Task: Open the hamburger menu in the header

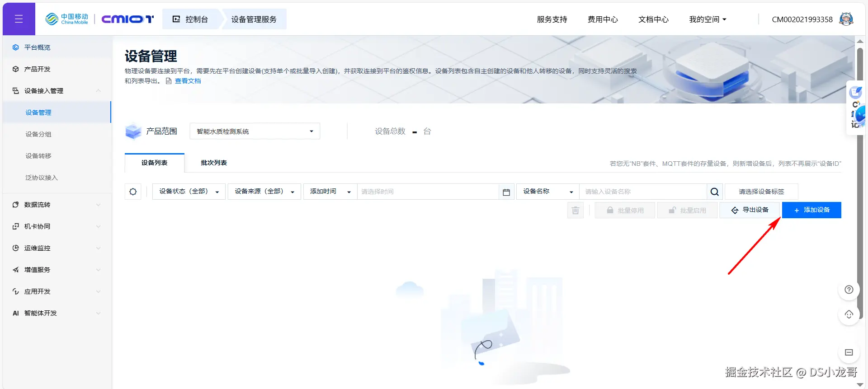Action: point(19,19)
